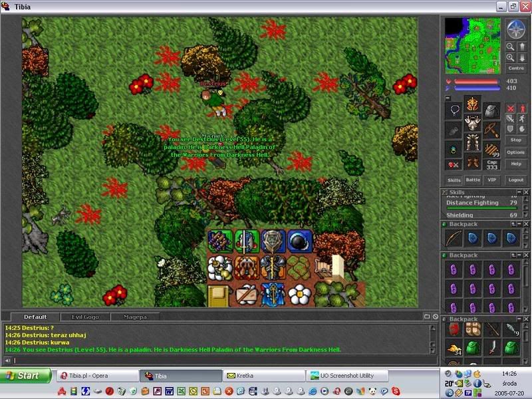Click the parcel item in bottom Backpack

pos(473,329)
